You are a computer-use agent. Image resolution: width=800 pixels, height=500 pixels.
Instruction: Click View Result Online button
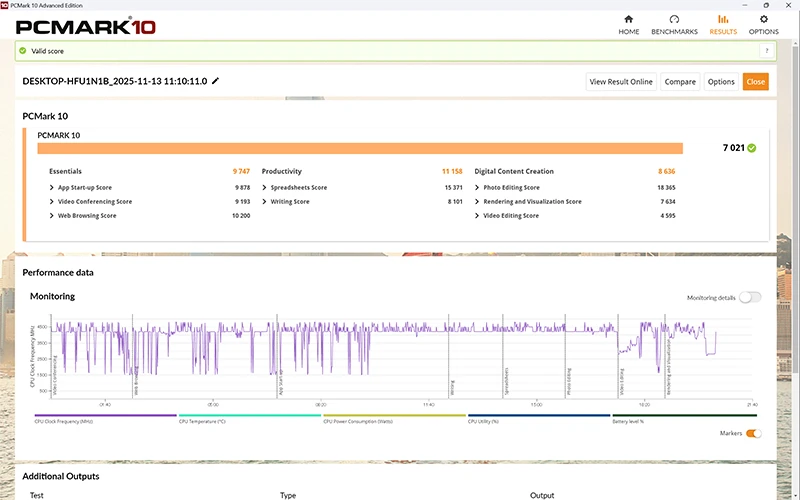621,82
